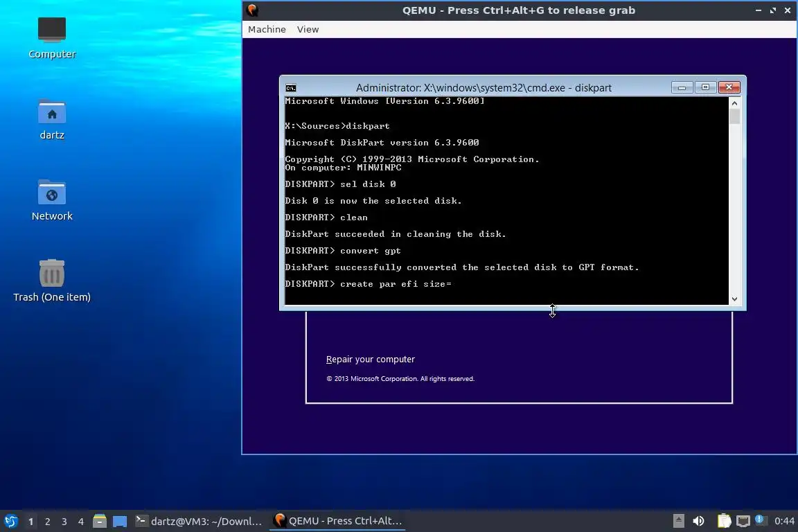Switch to workspace 3
798x532 pixels.
(x=64, y=522)
